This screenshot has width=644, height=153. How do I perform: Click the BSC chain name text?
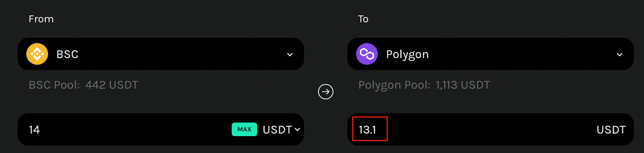tap(67, 54)
